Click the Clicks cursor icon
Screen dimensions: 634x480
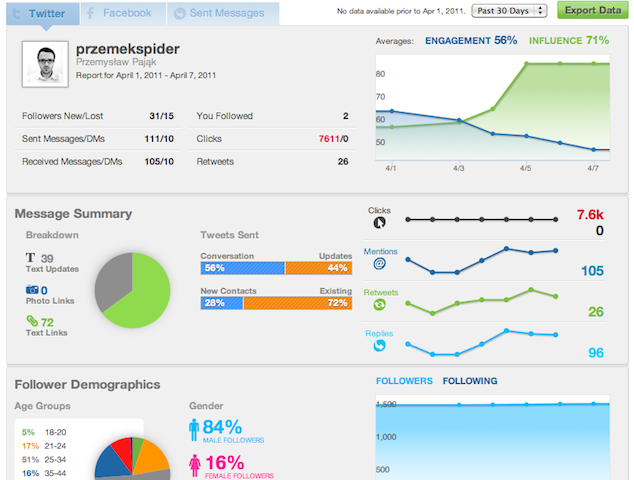coord(379,222)
